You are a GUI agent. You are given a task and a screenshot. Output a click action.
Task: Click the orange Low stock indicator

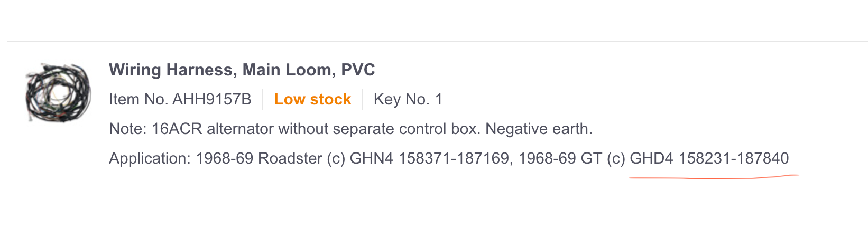coord(312,99)
